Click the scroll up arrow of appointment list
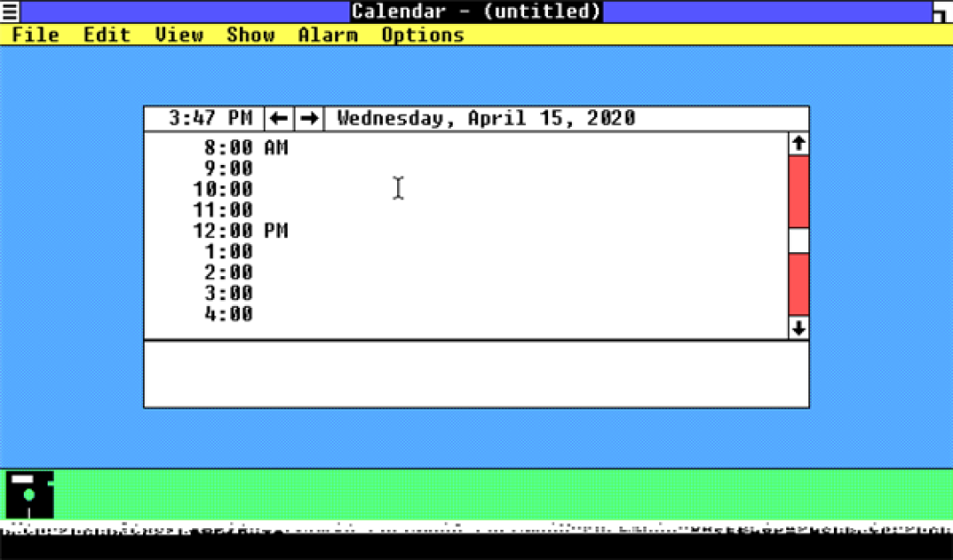This screenshot has width=953, height=560. point(799,144)
